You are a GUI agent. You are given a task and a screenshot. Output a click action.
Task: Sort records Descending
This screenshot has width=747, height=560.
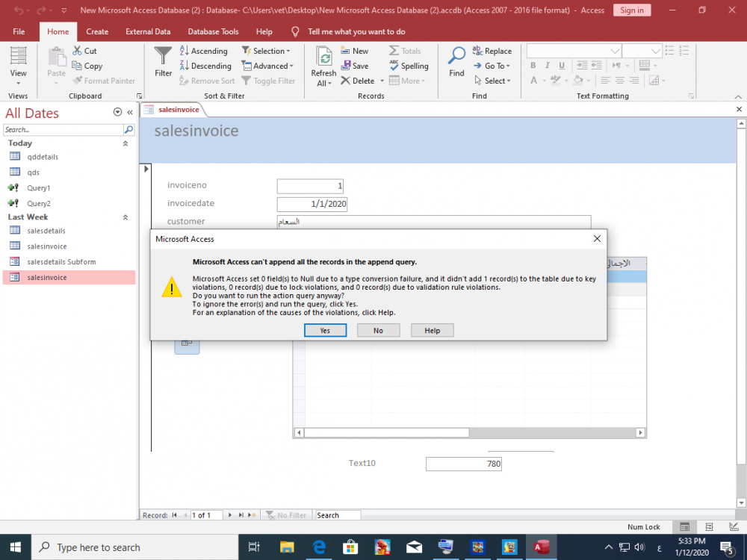click(x=205, y=66)
